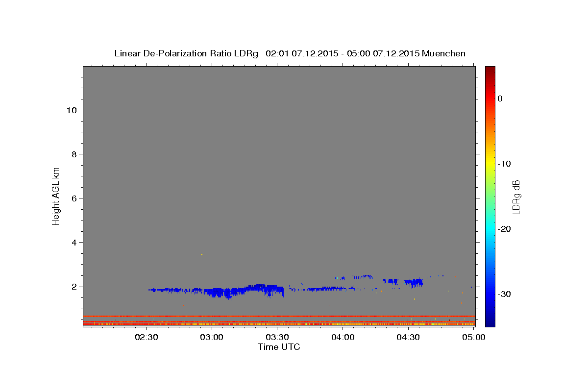Screen dimensions: 588x392
Task: Click the 04:00 time axis label
Action: (x=343, y=338)
